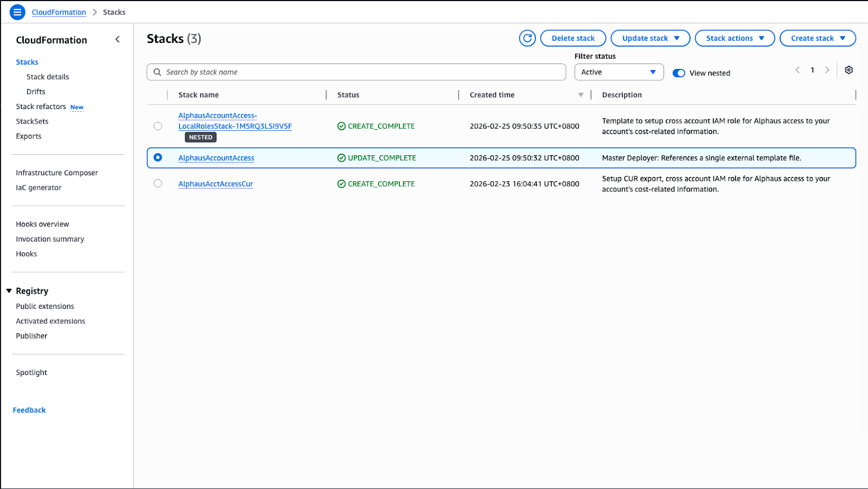Select the AlphausAcctAccessCur stack radio button

pos(158,183)
